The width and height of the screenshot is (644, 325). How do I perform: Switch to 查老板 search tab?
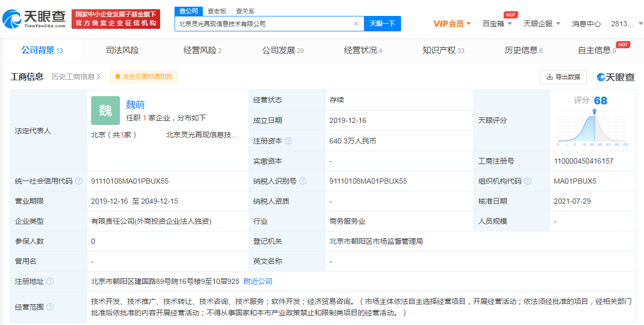[x=217, y=11]
